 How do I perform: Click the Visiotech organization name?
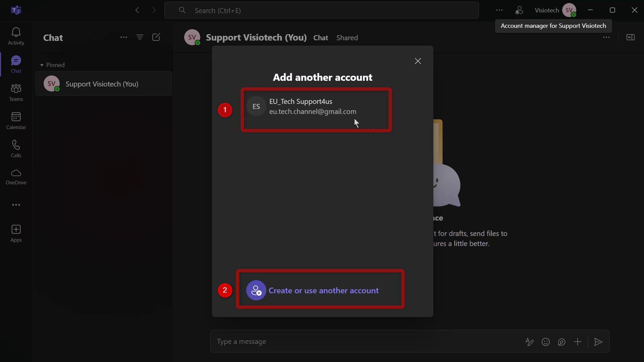click(547, 10)
